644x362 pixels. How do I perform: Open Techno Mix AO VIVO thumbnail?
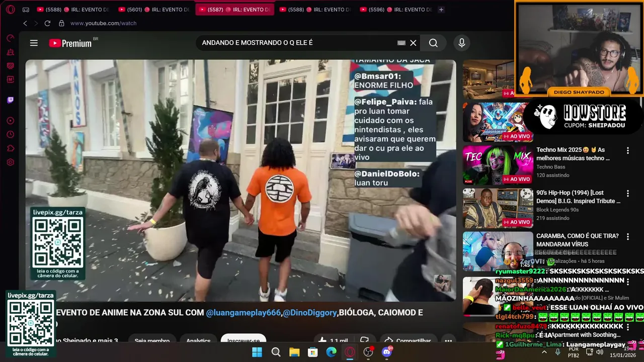click(498, 165)
